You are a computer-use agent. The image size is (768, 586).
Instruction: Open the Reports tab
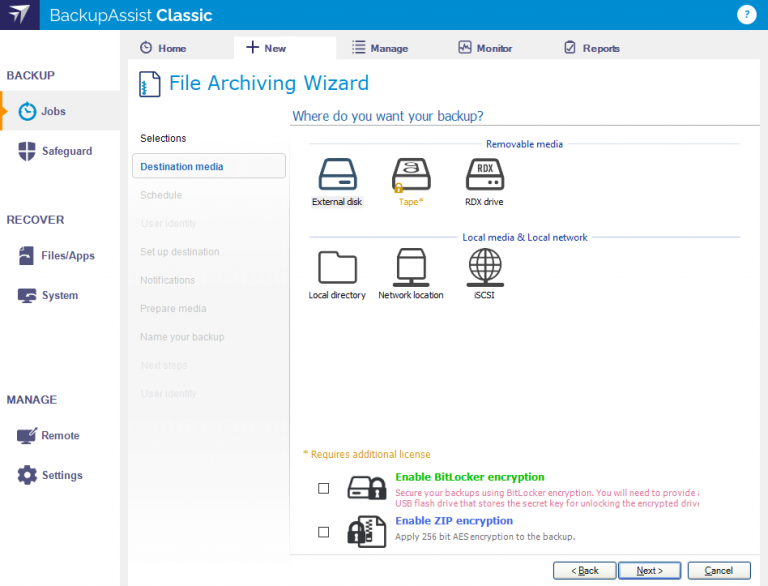[592, 48]
